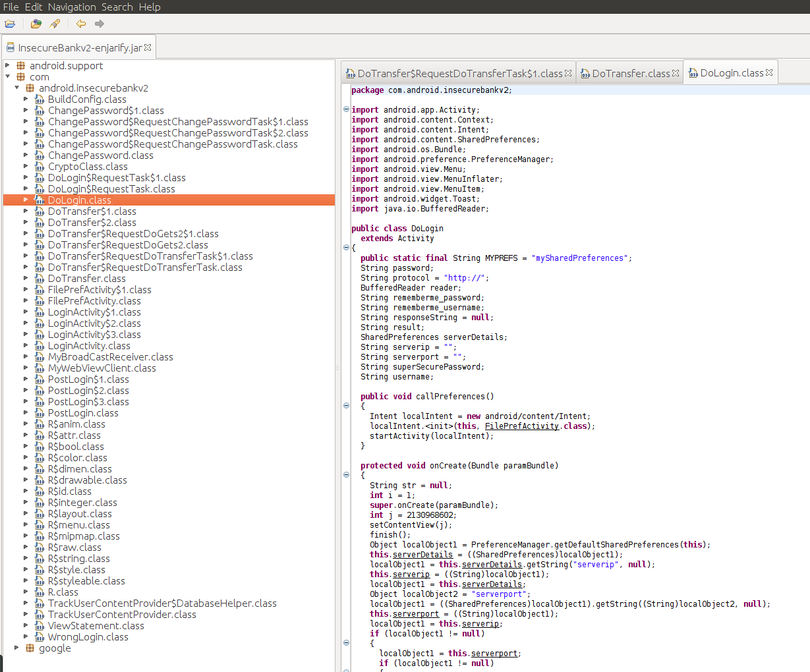The height and width of the screenshot is (672, 810).
Task: Click the Open File folder icon in toolbar
Action: tap(10, 23)
